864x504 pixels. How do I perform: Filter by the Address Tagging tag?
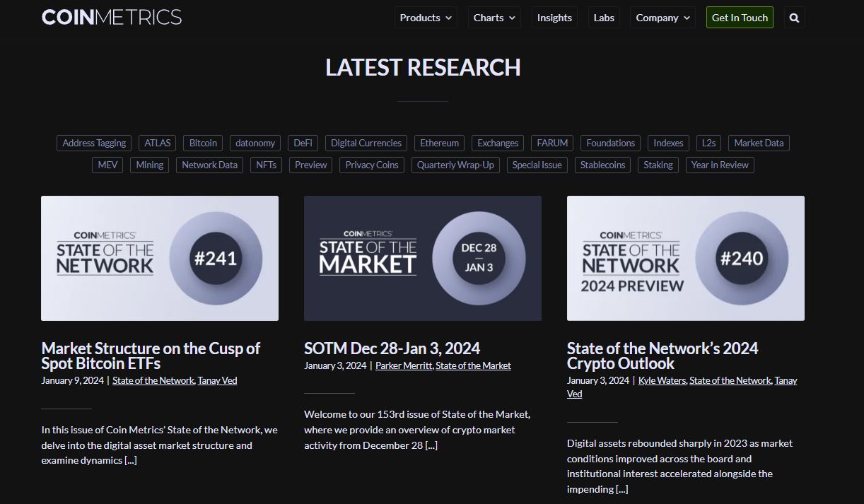pos(94,143)
